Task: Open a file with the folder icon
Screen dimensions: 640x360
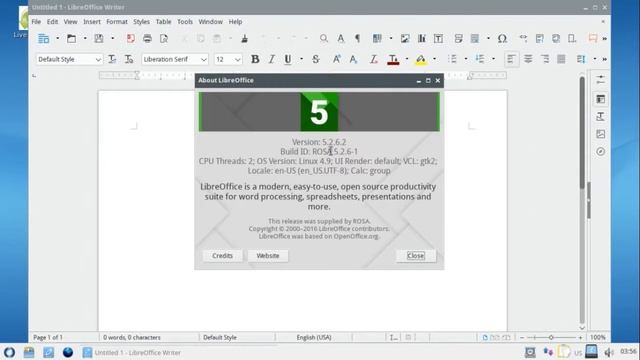Action: 71,38
